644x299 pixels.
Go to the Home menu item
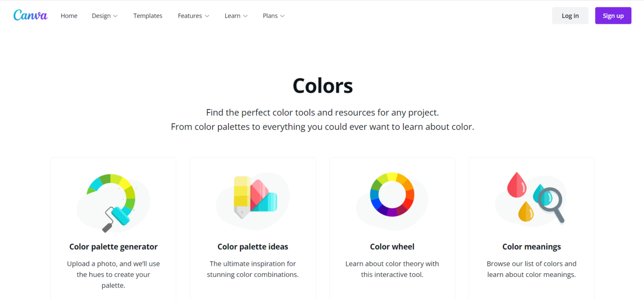69,16
